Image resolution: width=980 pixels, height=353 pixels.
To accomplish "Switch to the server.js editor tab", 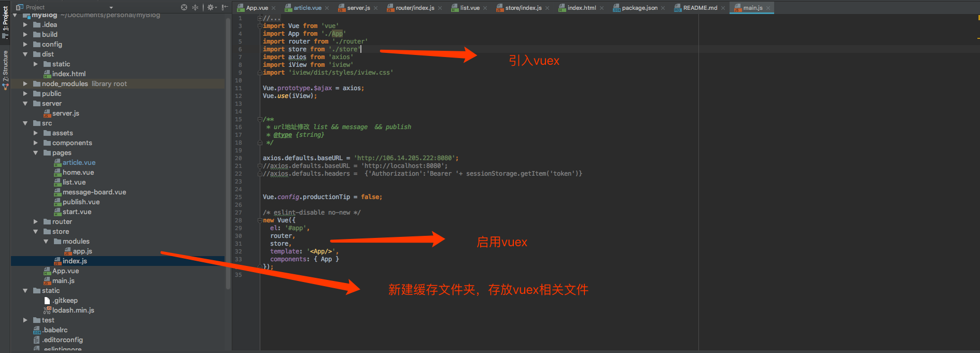I will (358, 8).
